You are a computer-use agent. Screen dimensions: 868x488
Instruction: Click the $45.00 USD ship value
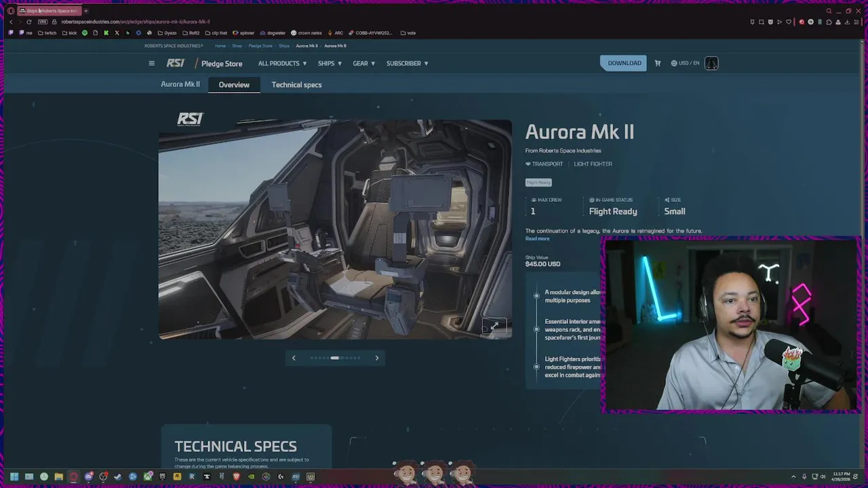coord(542,264)
